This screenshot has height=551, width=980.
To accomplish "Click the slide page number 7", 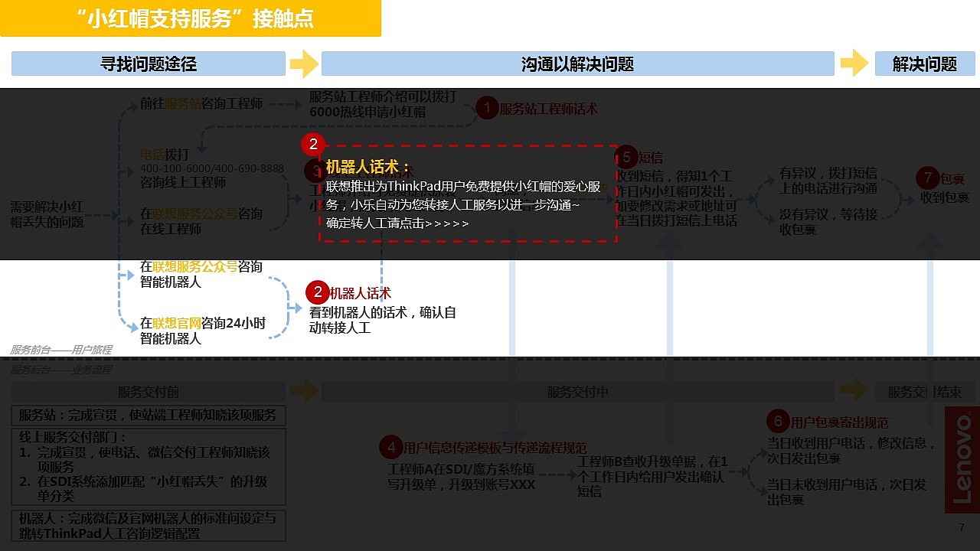I will pos(962,528).
